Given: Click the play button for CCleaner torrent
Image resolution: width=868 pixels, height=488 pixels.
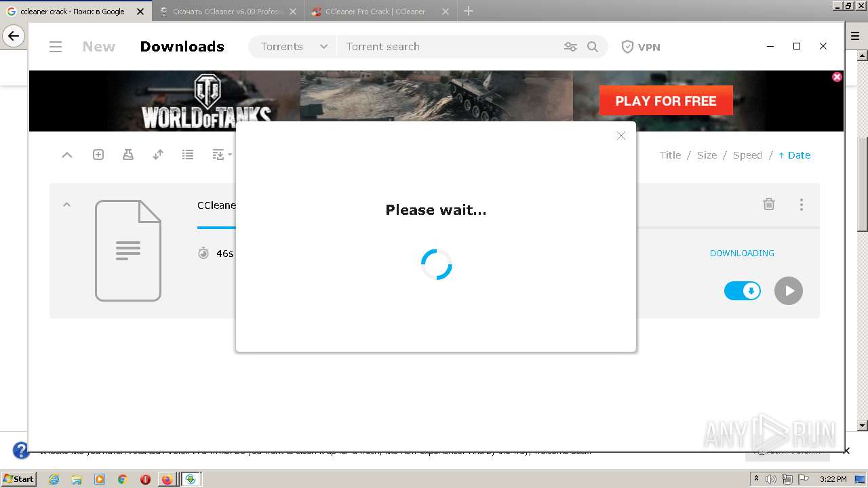Looking at the screenshot, I should click(789, 291).
